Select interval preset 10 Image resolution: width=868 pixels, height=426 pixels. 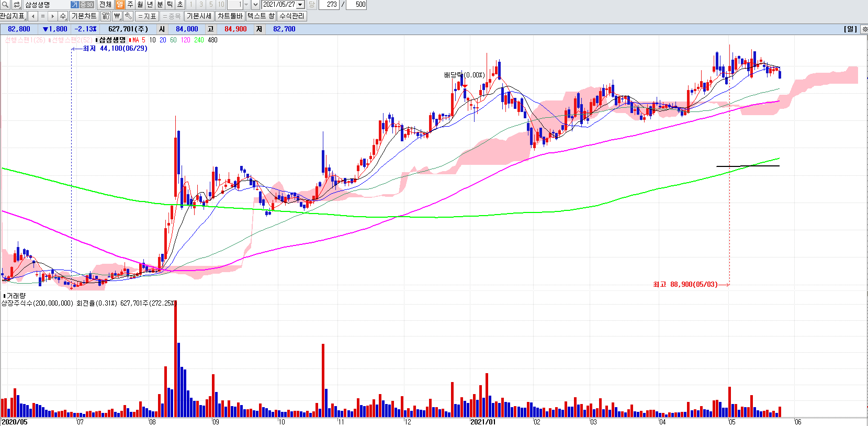[x=221, y=5]
